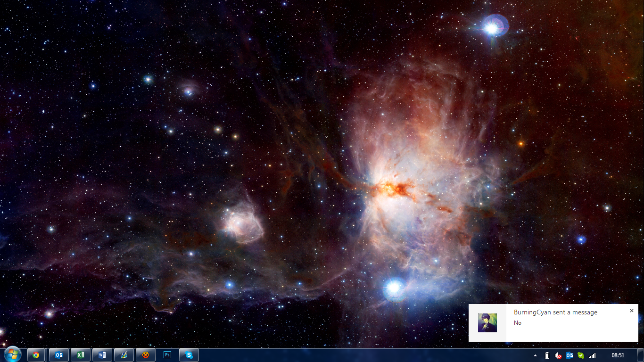Screen dimensions: 644x362
Task: Open the orange circled-X app on the taskbar
Action: click(x=146, y=355)
